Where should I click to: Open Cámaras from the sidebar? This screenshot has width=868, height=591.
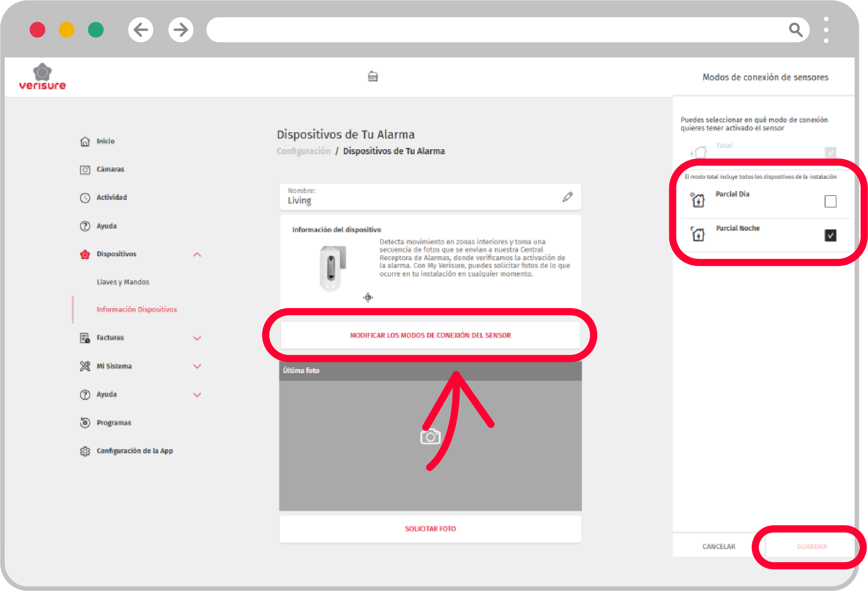click(x=110, y=169)
